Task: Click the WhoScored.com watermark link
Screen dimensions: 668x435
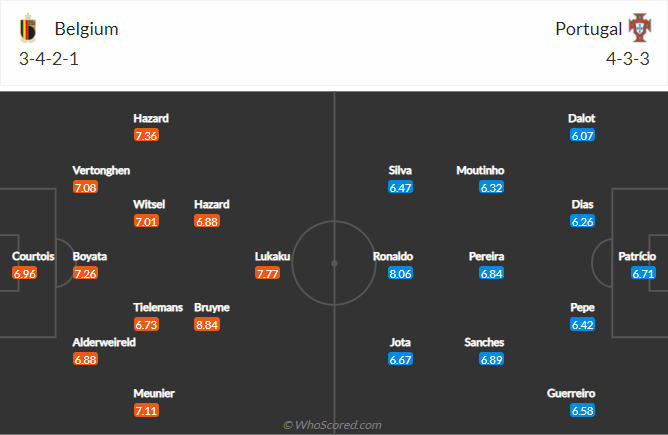Action: coord(333,425)
